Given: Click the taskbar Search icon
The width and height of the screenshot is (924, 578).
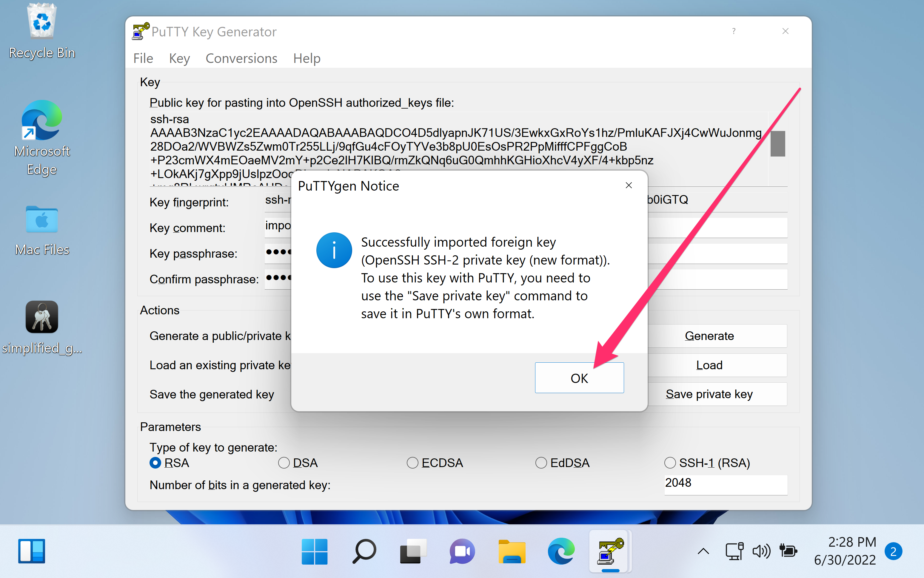Looking at the screenshot, I should tap(364, 551).
